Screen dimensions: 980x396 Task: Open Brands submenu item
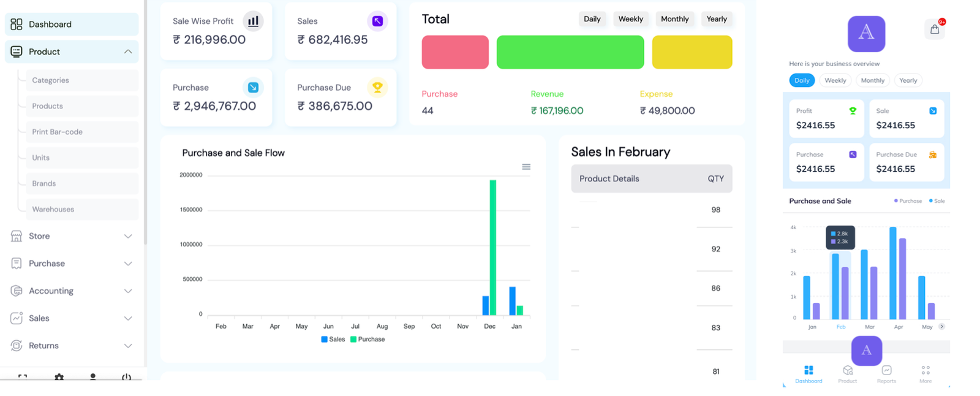pyautogui.click(x=82, y=183)
